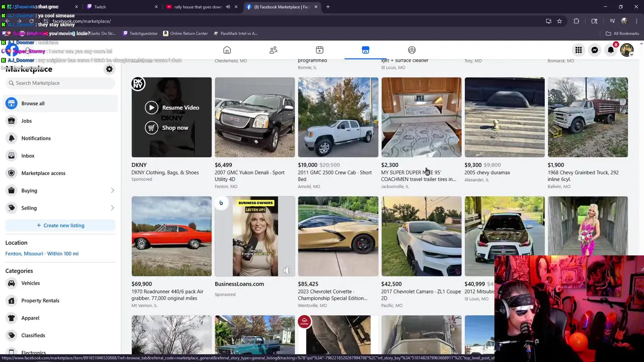Click the Search Marketplace input field
644x362 pixels.
pyautogui.click(x=60, y=83)
